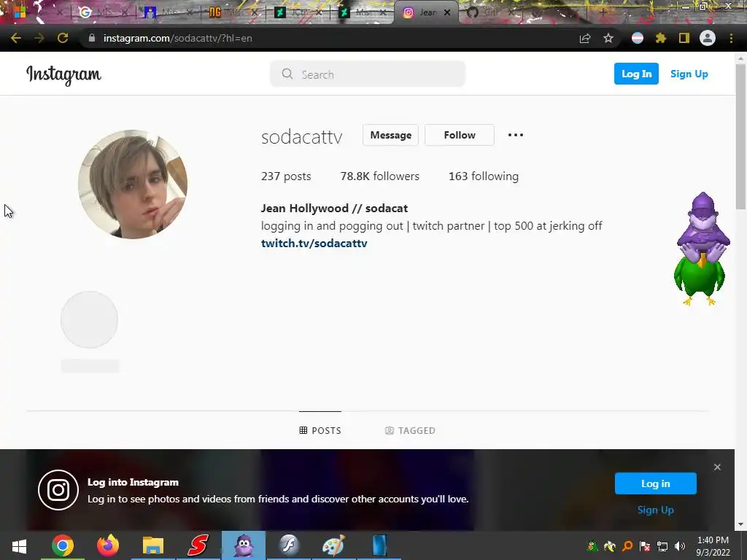Image resolution: width=747 pixels, height=560 pixels.
Task: Click the Instagram wordmark logo
Action: point(63,75)
